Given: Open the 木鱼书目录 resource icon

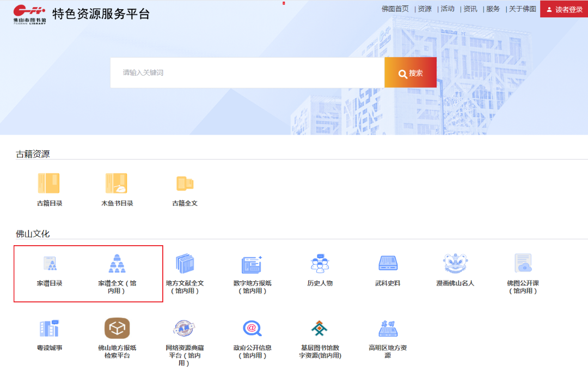Looking at the screenshot, I should point(117,183).
